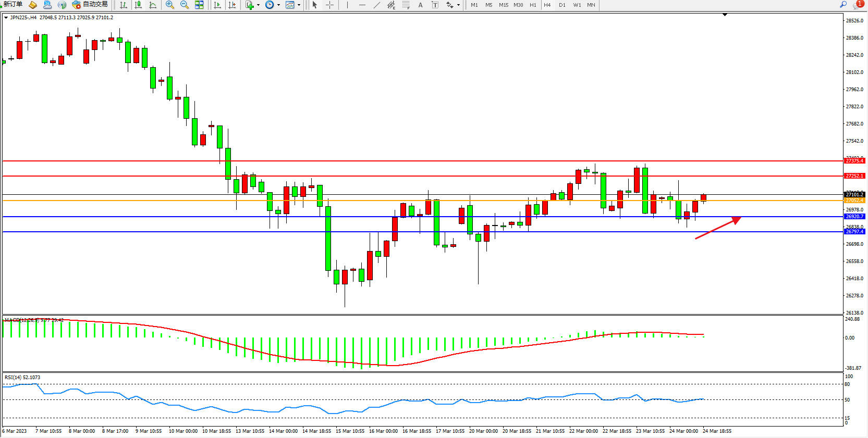Image resolution: width=868 pixels, height=438 pixels.
Task: Switch to the M15 timeframe
Action: 503,5
